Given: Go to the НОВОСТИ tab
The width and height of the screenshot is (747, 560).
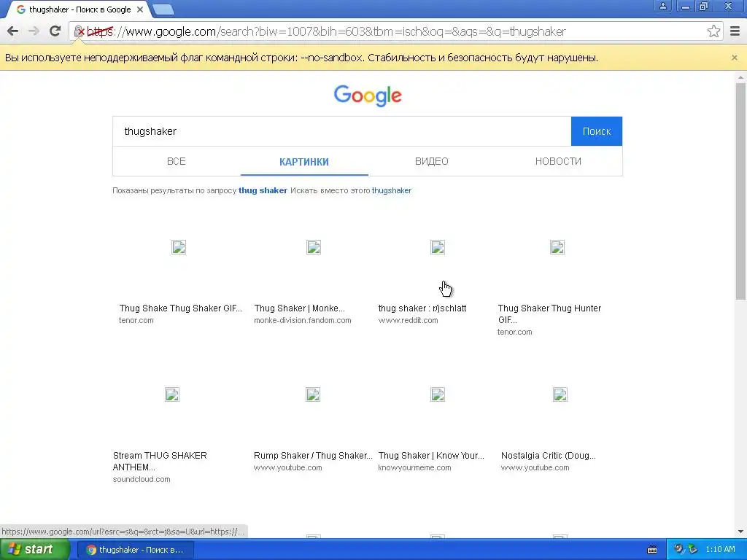Looking at the screenshot, I should click(558, 161).
